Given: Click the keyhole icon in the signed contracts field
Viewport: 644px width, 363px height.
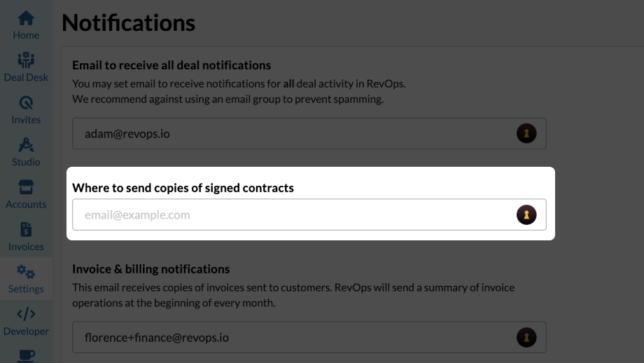Looking at the screenshot, I should [x=526, y=214].
